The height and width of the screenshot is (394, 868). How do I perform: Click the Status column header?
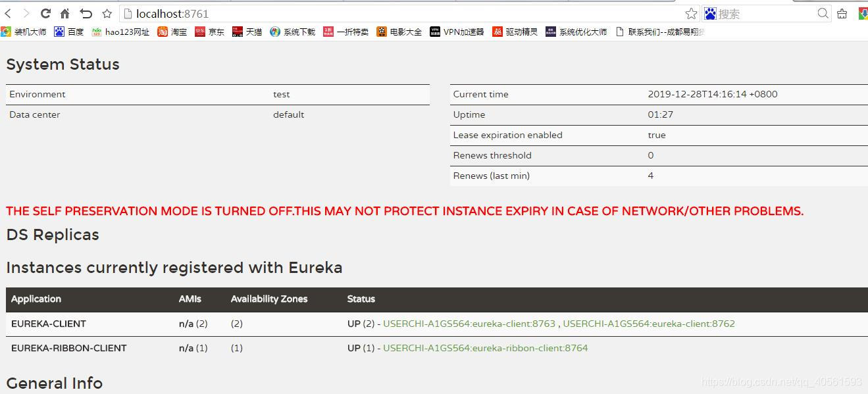(x=361, y=299)
